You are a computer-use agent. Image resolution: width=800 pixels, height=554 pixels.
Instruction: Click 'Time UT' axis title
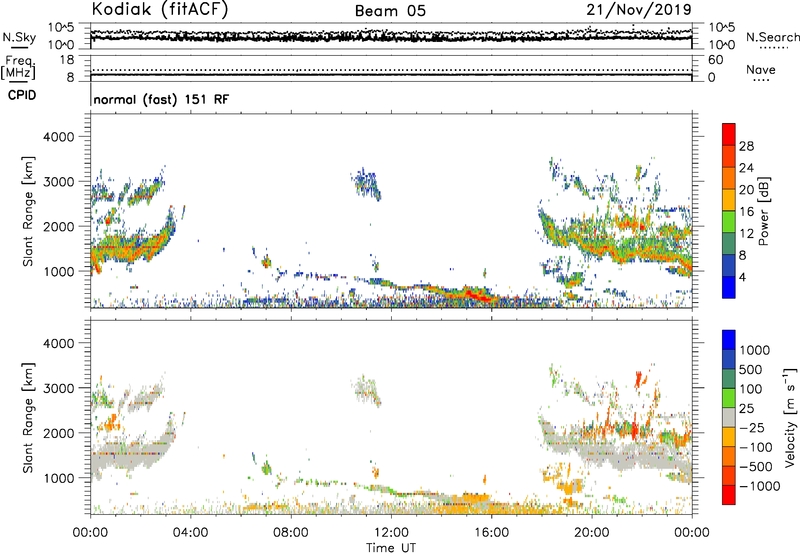point(391,548)
